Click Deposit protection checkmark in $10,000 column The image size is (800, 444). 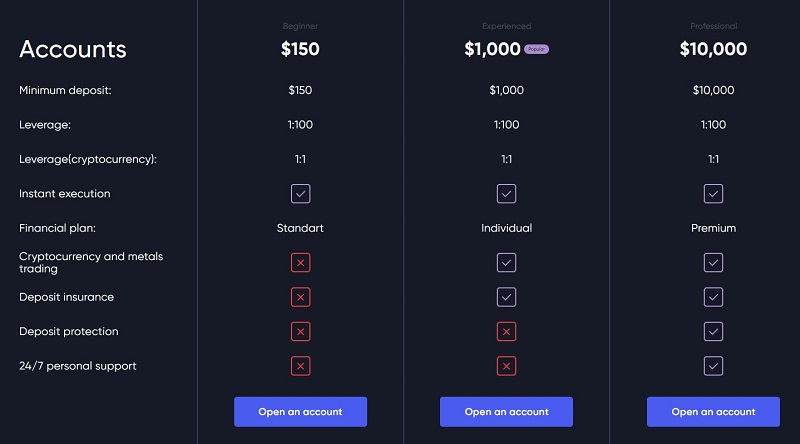[713, 332]
